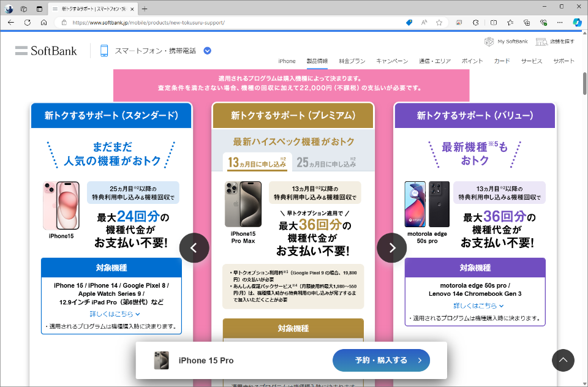Viewport: 588px width, 387px height.
Task: Click the right carousel arrow
Action: [391, 247]
